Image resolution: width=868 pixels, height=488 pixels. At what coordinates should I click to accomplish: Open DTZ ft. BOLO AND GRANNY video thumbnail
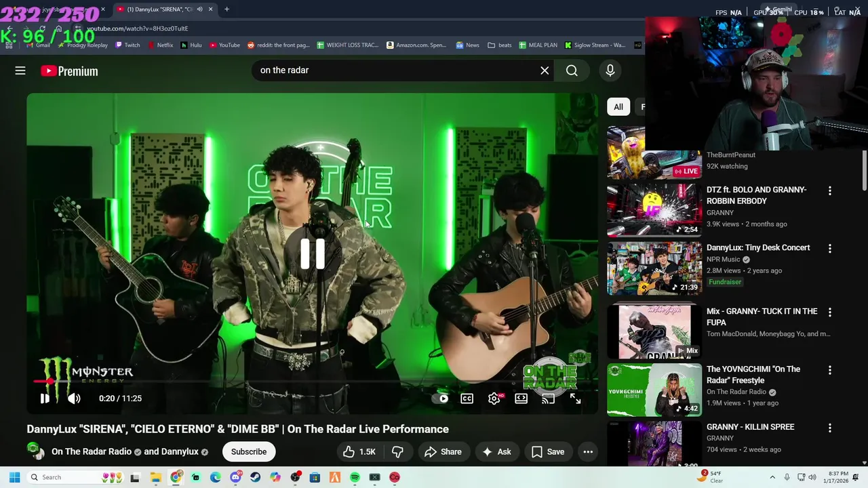pos(654,209)
